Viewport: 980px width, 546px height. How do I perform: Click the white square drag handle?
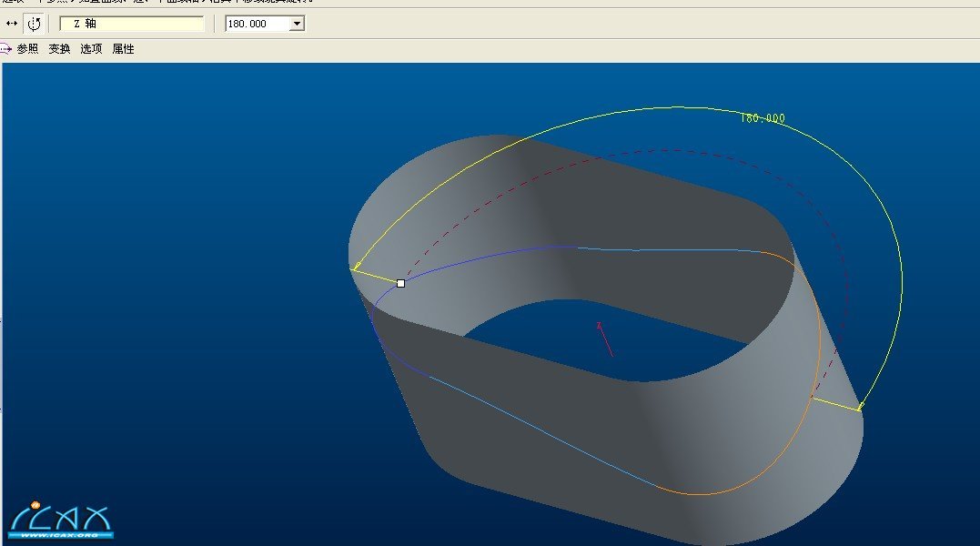(x=400, y=283)
